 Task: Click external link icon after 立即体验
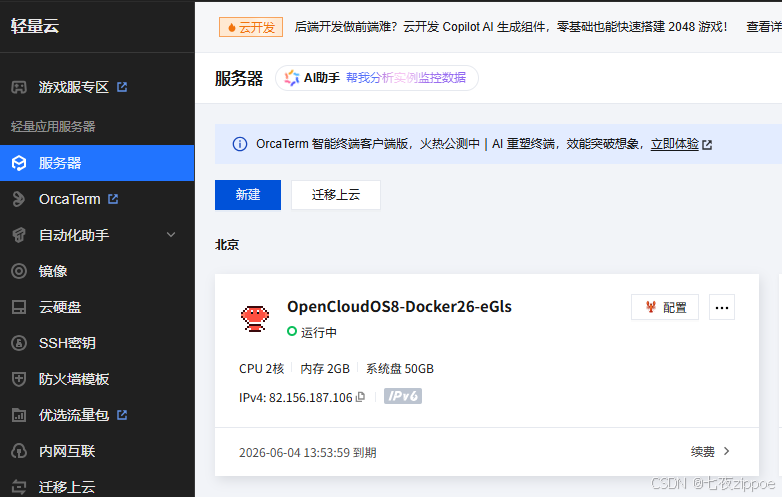(x=707, y=145)
